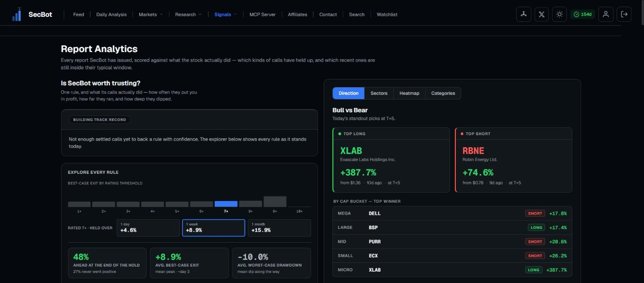Screen dimensions: 644x283
Task: Open the network graph icon button
Action: [x=523, y=14]
